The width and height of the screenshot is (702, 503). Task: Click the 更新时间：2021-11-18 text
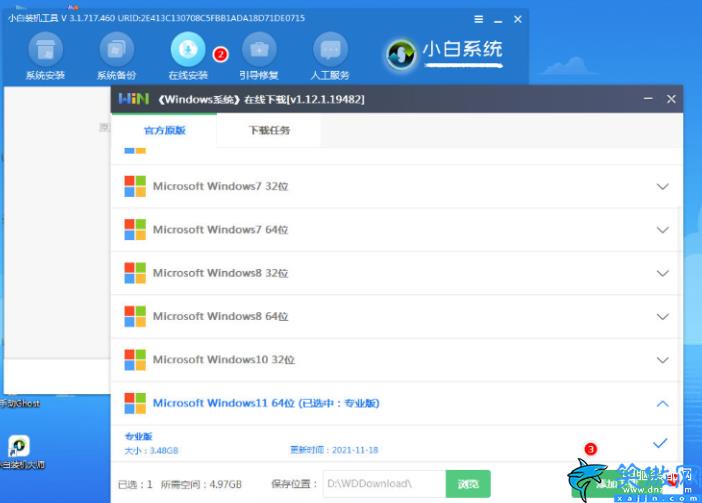coord(334,450)
